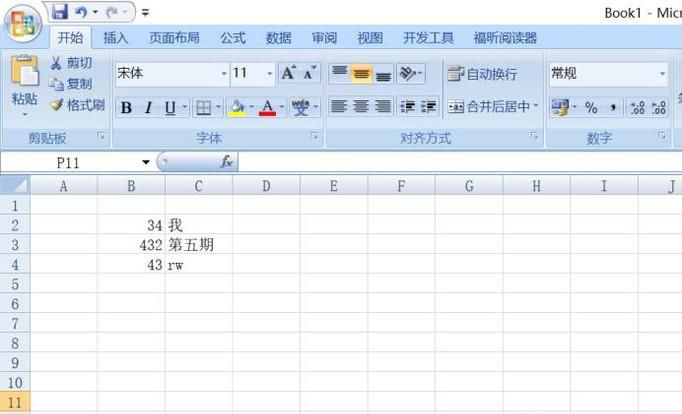The width and height of the screenshot is (682, 414).
Task: Click the percent style icon
Action: [x=591, y=107]
